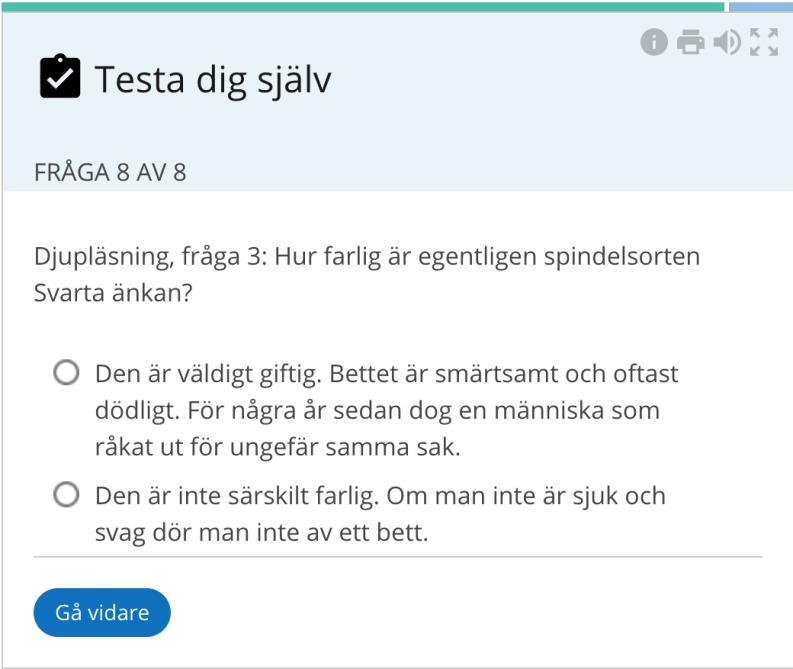
Task: Click the 'Gå vidare' button
Action: click(102, 612)
